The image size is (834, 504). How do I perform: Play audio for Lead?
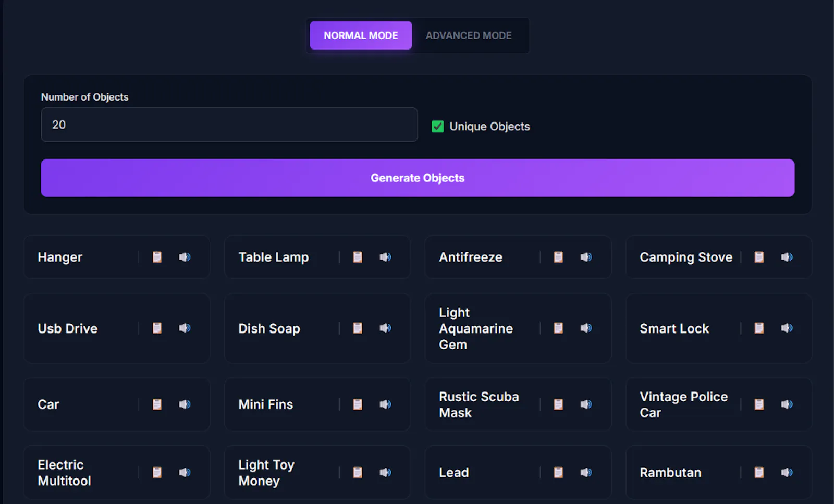(x=586, y=472)
